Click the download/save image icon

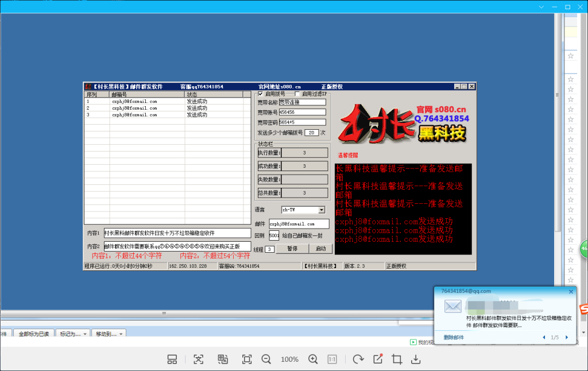[416, 359]
